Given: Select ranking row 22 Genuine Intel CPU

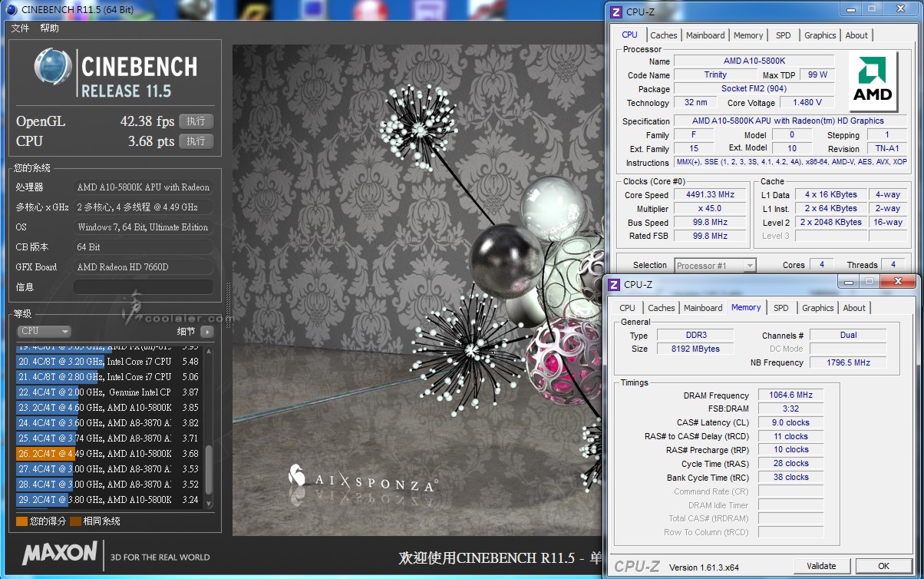Looking at the screenshot, I should tap(109, 392).
